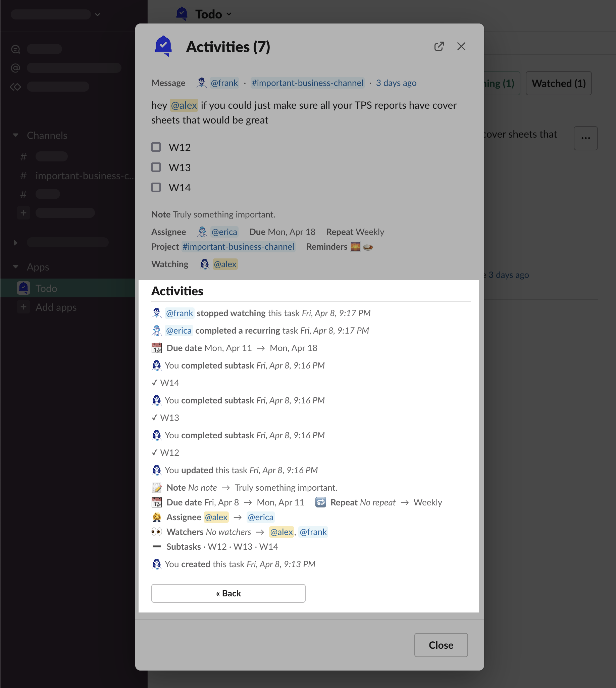Collapse the Apps section in sidebar

tap(15, 267)
